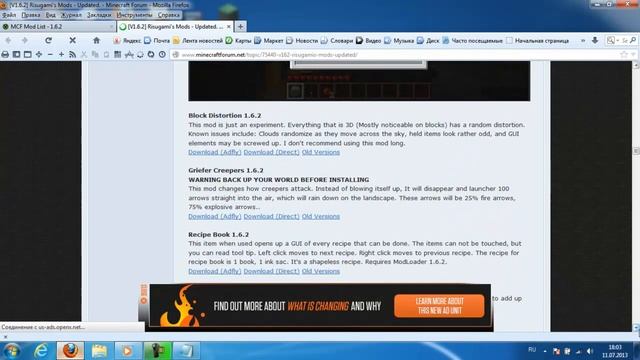Viewport: 640px width, 360px height.
Task: Open search engine selector dropdown
Action: [613, 40]
